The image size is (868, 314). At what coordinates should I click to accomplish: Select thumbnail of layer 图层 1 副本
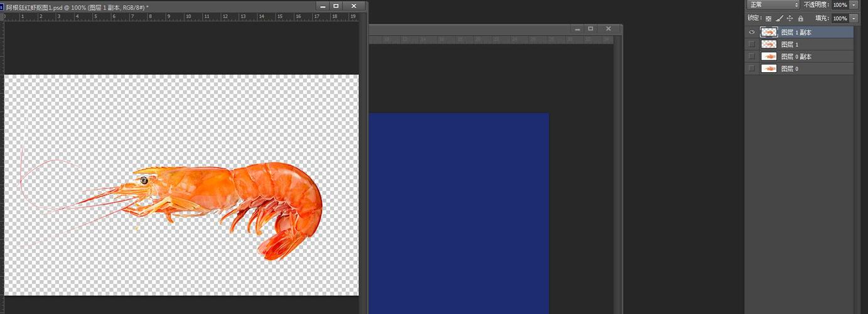[769, 32]
